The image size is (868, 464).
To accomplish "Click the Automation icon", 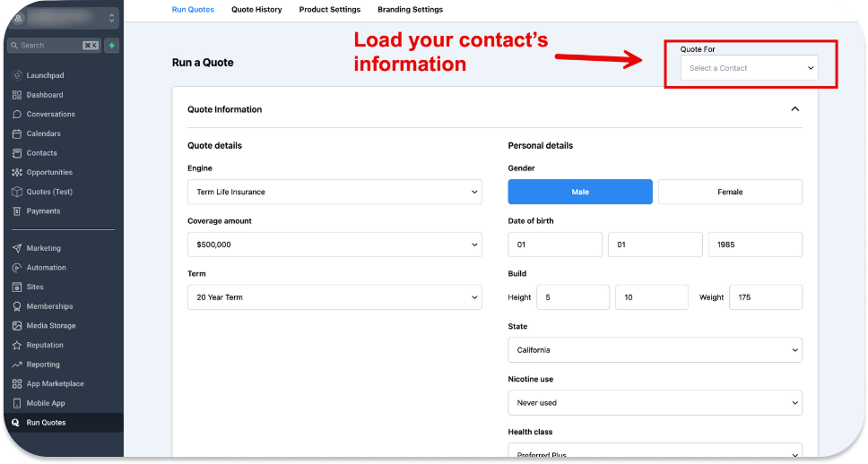I will (x=17, y=267).
